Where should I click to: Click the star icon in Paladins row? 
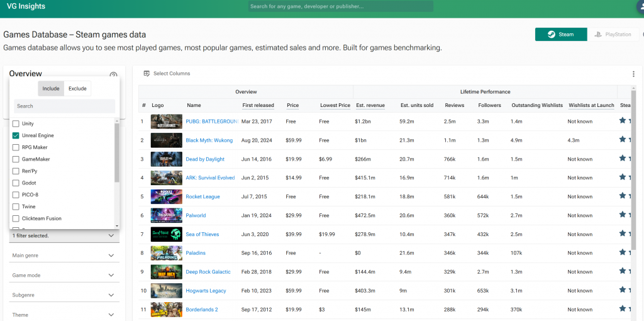[622, 252]
